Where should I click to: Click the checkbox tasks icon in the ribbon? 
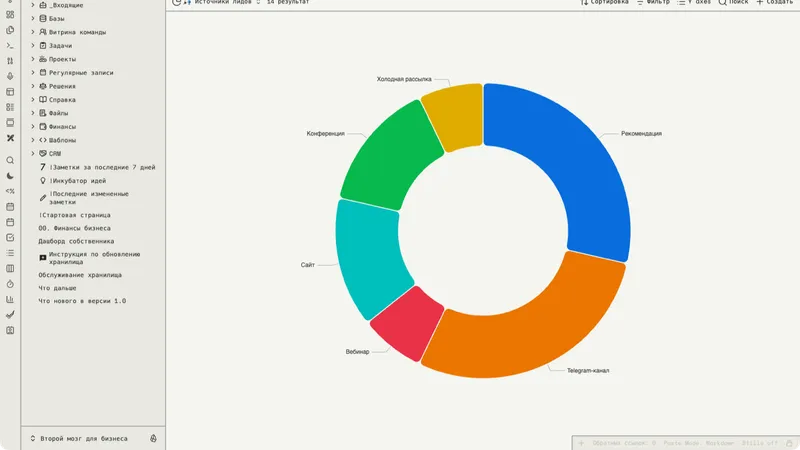tap(10, 237)
